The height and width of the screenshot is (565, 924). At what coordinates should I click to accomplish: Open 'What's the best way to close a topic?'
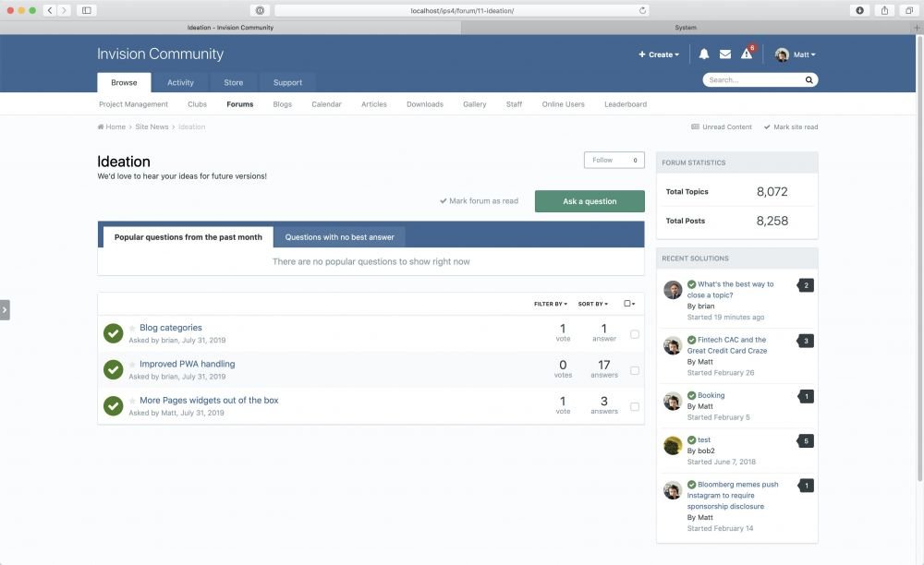pyautogui.click(x=731, y=290)
